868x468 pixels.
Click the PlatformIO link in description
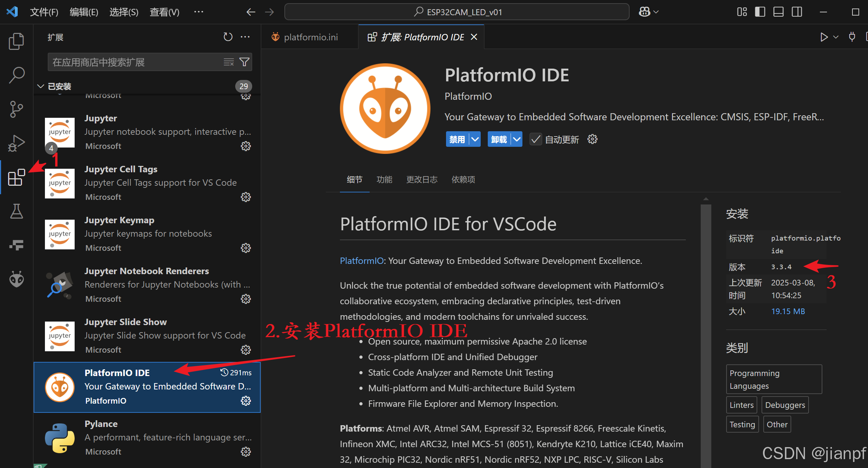pyautogui.click(x=361, y=261)
